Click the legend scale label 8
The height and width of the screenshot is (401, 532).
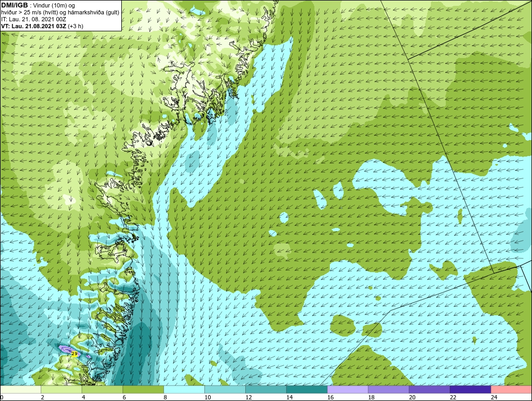pyautogui.click(x=165, y=397)
